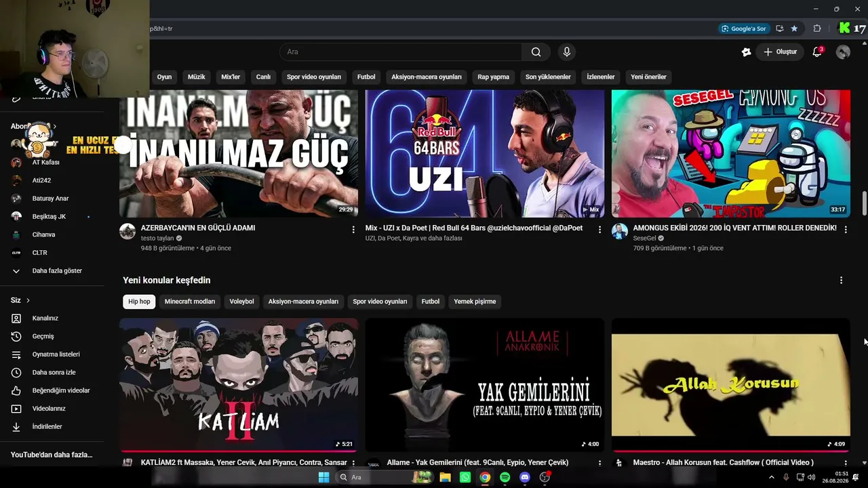Select the Spor video oyunları chip under Yeni konular
Screen dimensions: 868x488
(380, 302)
